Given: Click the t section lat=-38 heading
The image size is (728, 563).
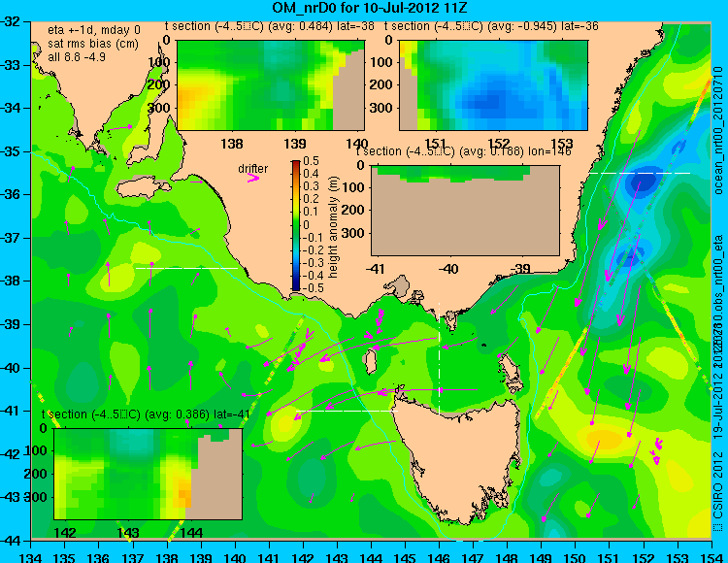Looking at the screenshot, I should (x=269, y=26).
